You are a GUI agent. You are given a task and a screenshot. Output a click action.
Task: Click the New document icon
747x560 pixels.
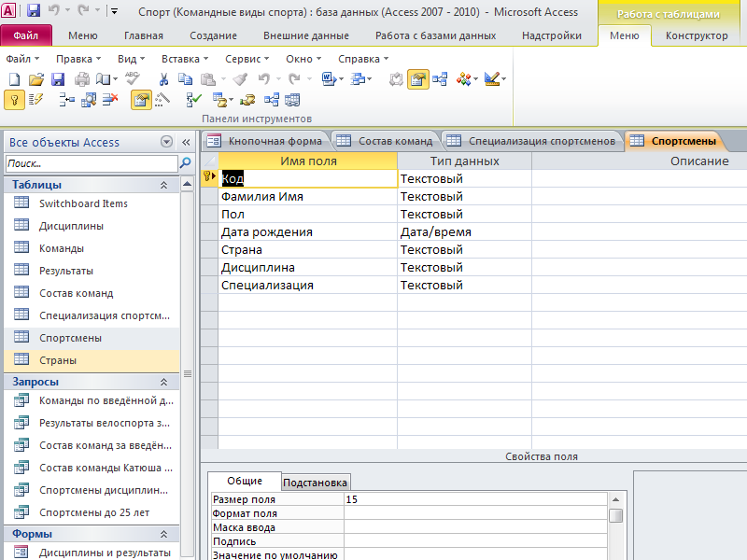(x=15, y=79)
